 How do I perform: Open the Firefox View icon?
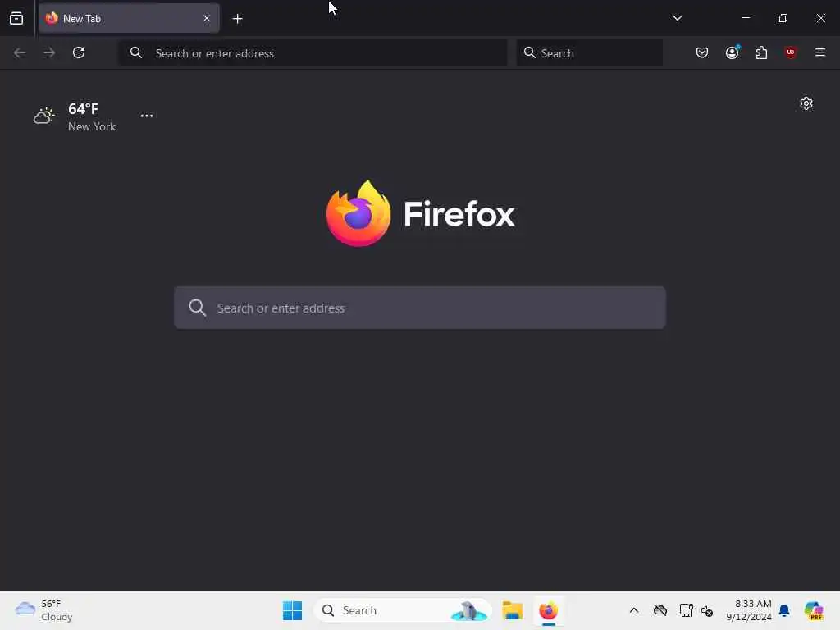pos(16,18)
